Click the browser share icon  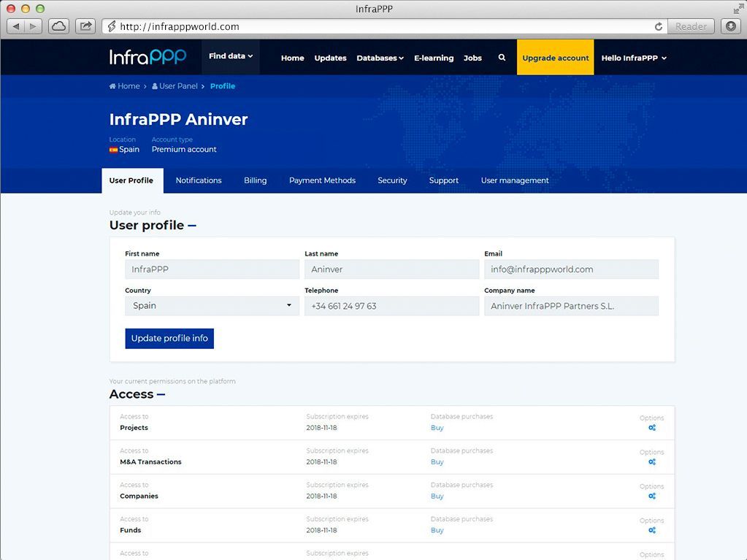point(85,26)
